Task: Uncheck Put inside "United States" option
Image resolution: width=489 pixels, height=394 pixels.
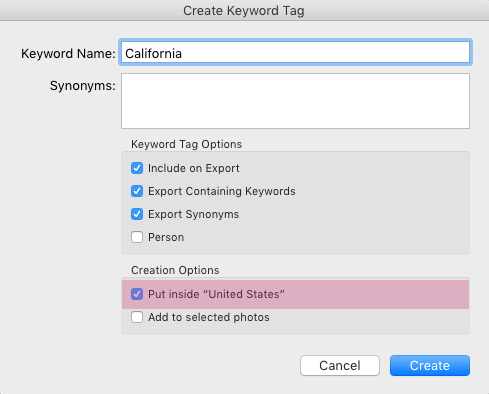Action: coord(137,294)
